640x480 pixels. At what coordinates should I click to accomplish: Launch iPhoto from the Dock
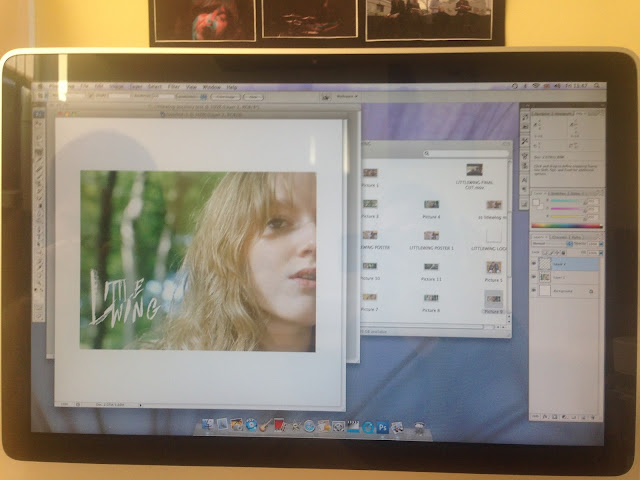coord(237,425)
